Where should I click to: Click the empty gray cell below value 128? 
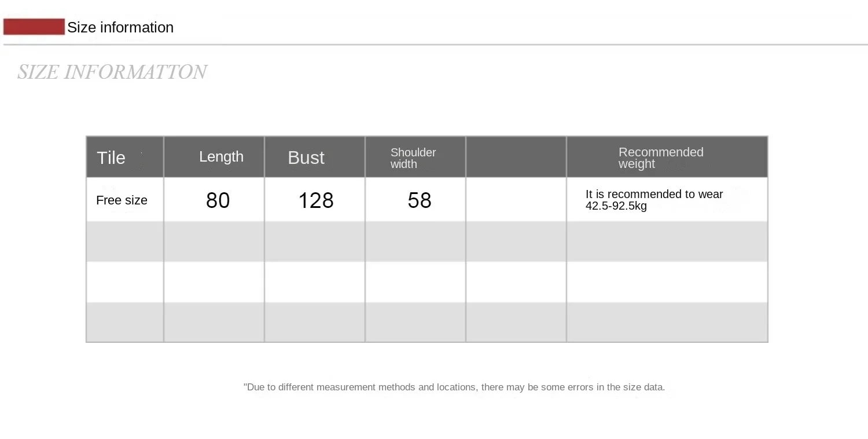(315, 241)
